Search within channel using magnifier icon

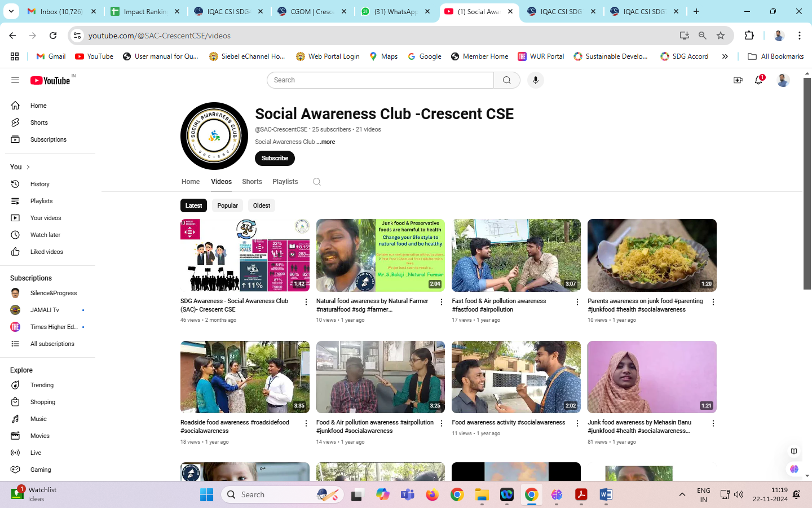point(317,182)
